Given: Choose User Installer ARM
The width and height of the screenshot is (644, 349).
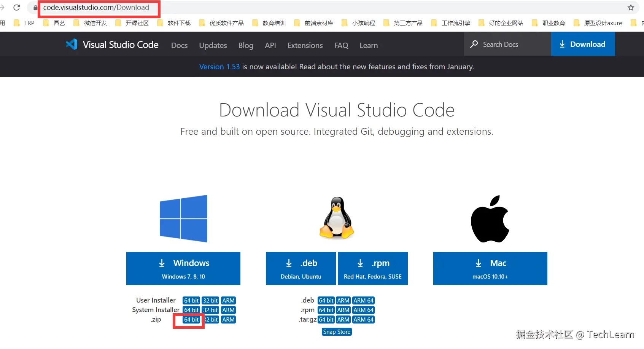Looking at the screenshot, I should tap(228, 301).
